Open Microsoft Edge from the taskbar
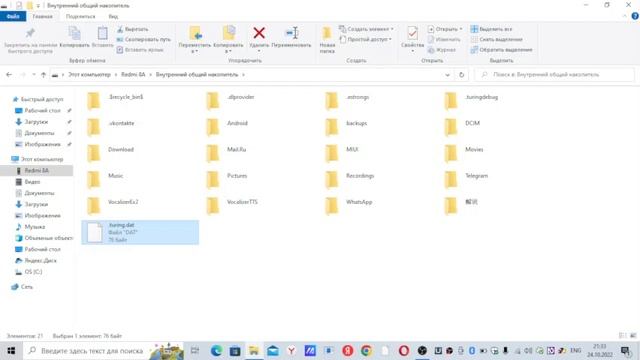 pos(216,351)
